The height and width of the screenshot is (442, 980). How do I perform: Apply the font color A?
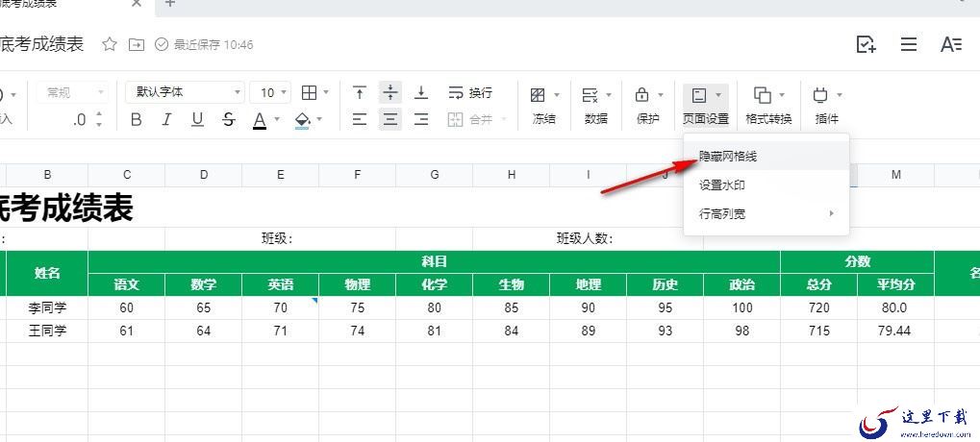point(260,120)
